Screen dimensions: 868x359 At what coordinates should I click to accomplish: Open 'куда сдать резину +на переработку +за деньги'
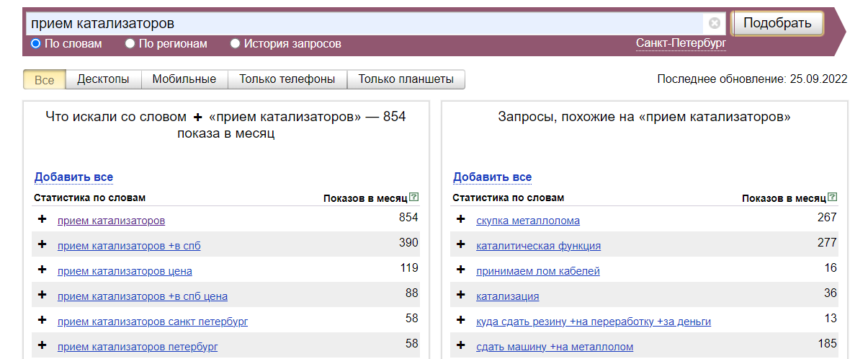594,322
